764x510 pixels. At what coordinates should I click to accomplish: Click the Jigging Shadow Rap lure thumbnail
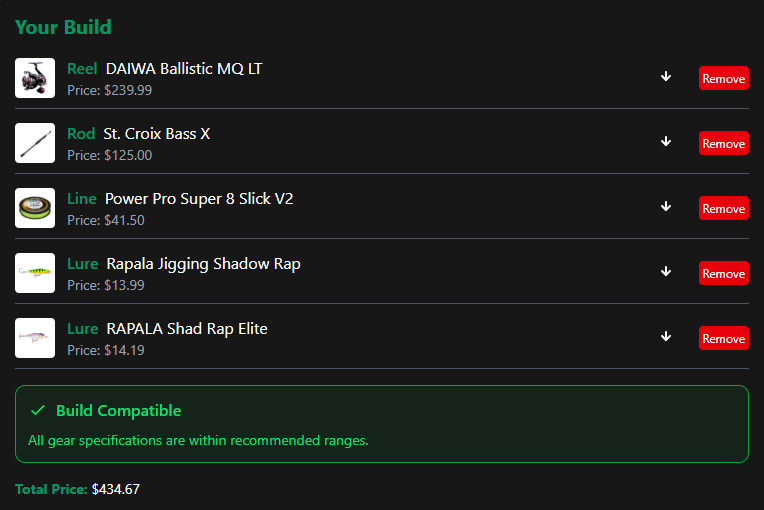pos(35,273)
